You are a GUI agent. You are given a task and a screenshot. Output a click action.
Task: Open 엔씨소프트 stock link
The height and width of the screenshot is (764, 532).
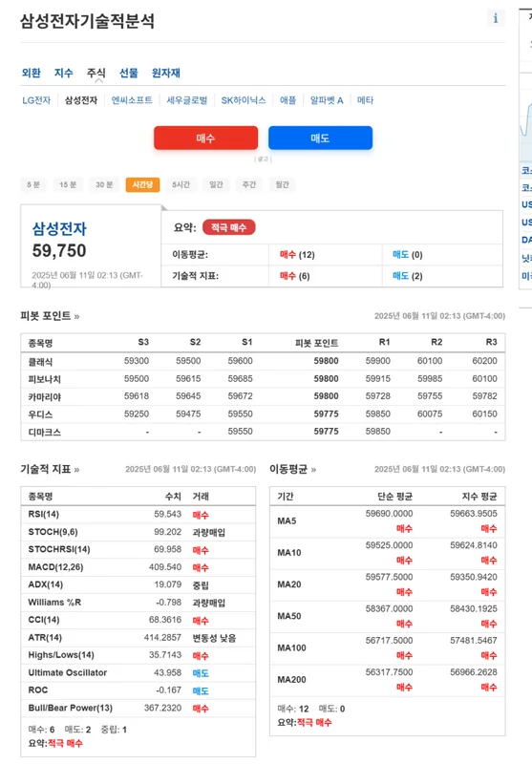point(132,100)
